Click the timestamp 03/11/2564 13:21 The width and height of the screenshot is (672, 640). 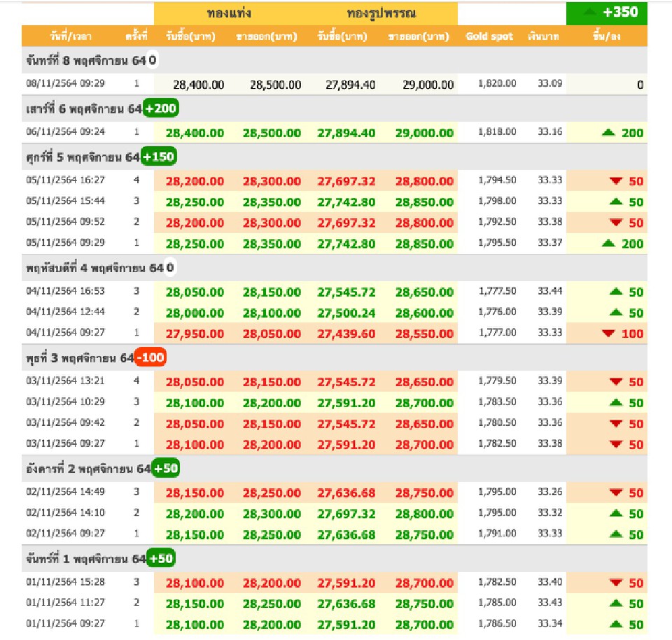coord(65,381)
